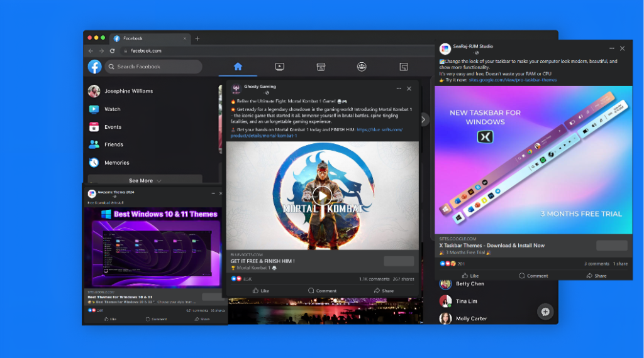644x358 pixels.
Task: Open Friends in left sidebar
Action: coord(106,144)
